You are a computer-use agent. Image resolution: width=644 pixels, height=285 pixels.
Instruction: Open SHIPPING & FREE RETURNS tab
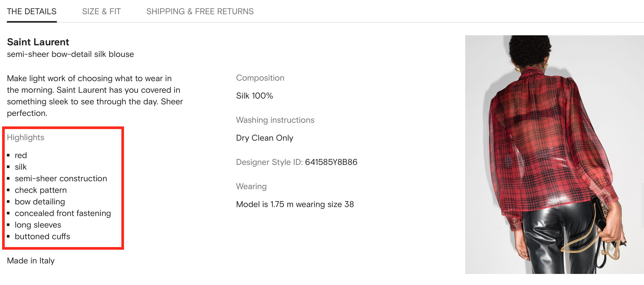point(200,12)
